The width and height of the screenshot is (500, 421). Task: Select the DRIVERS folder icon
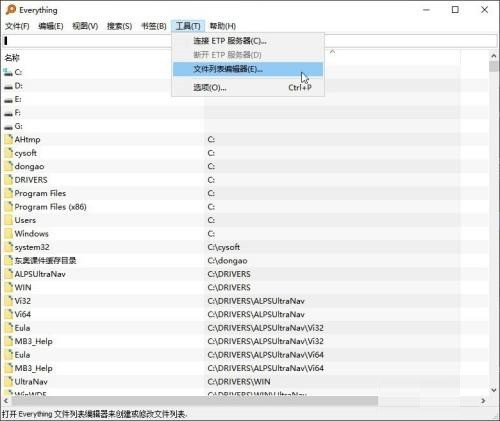pyautogui.click(x=8, y=180)
